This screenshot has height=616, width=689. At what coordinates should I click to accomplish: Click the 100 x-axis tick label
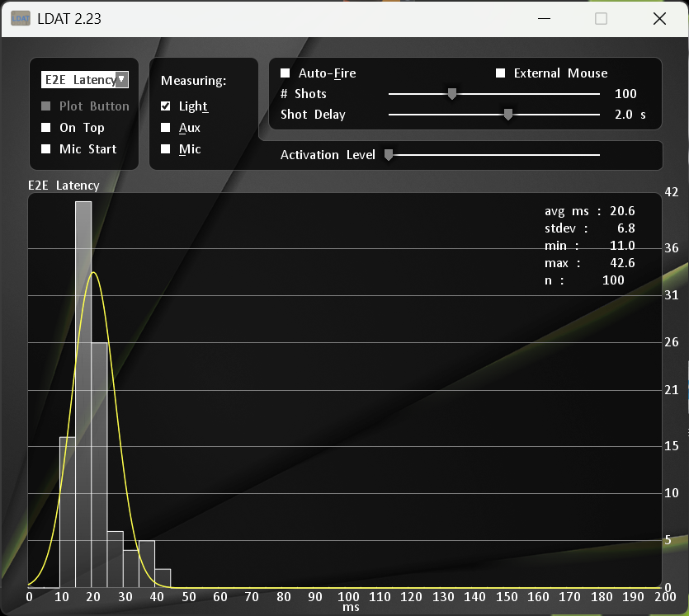click(x=348, y=597)
